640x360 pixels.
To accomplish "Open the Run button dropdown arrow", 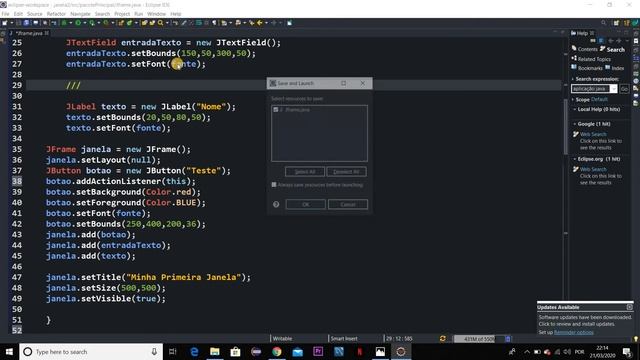I will [84, 23].
